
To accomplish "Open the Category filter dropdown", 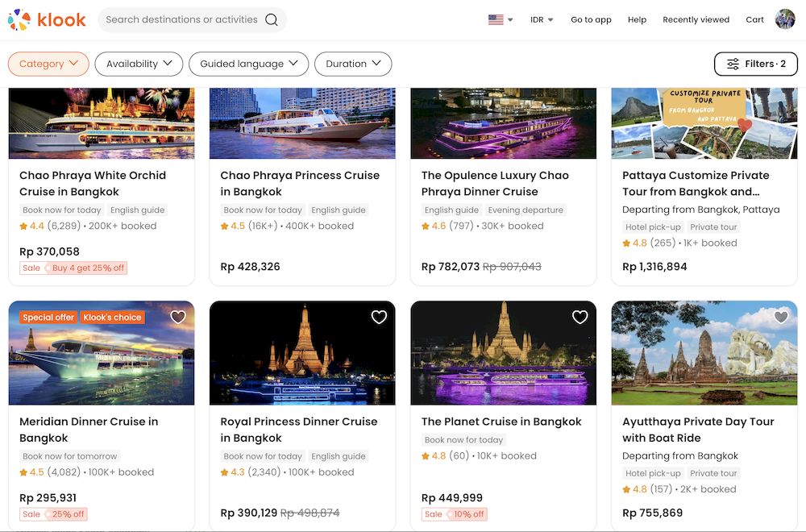I will [x=48, y=63].
